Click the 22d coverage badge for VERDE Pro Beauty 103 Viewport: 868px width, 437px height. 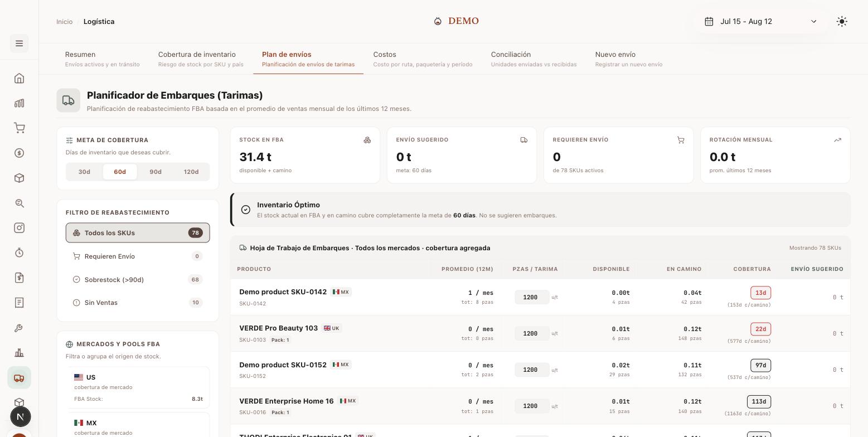[760, 329]
